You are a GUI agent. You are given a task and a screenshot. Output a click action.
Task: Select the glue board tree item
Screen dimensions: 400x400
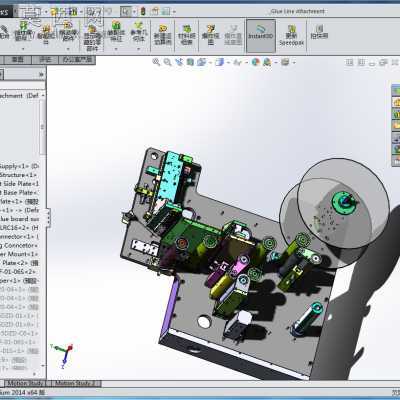click(x=19, y=219)
